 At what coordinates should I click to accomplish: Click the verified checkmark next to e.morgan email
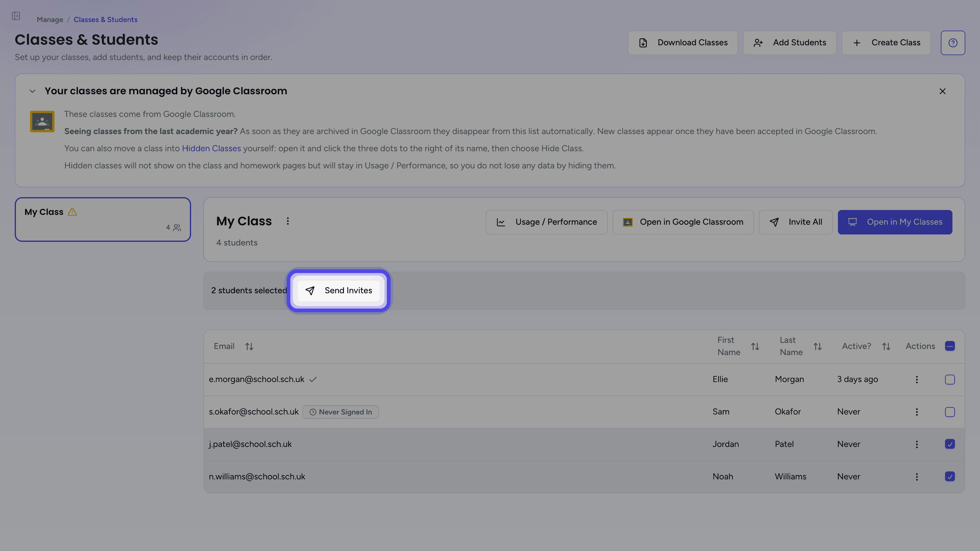313,380
